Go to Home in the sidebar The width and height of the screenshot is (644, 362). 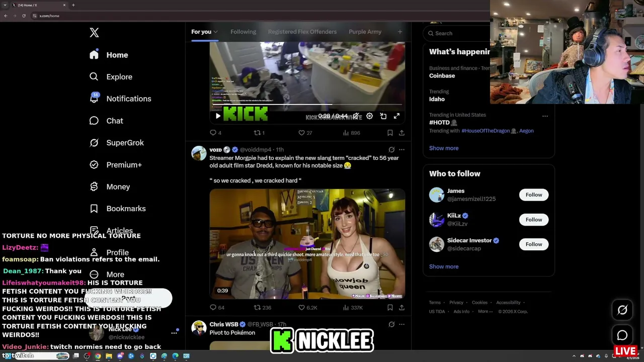109,55
